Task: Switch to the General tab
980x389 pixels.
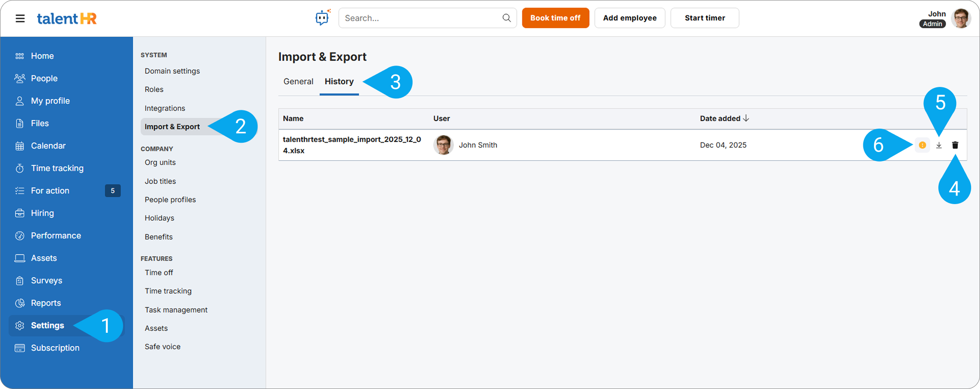Action: 298,81
